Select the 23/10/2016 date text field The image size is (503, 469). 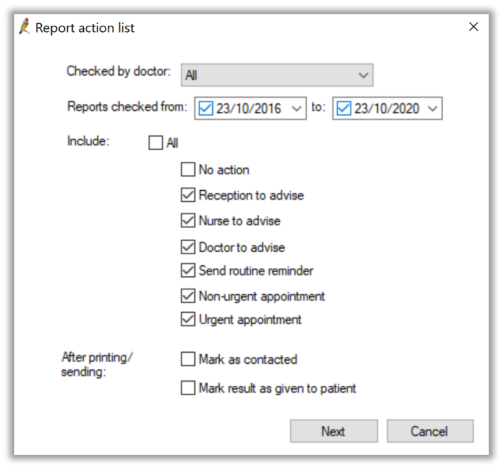click(249, 109)
